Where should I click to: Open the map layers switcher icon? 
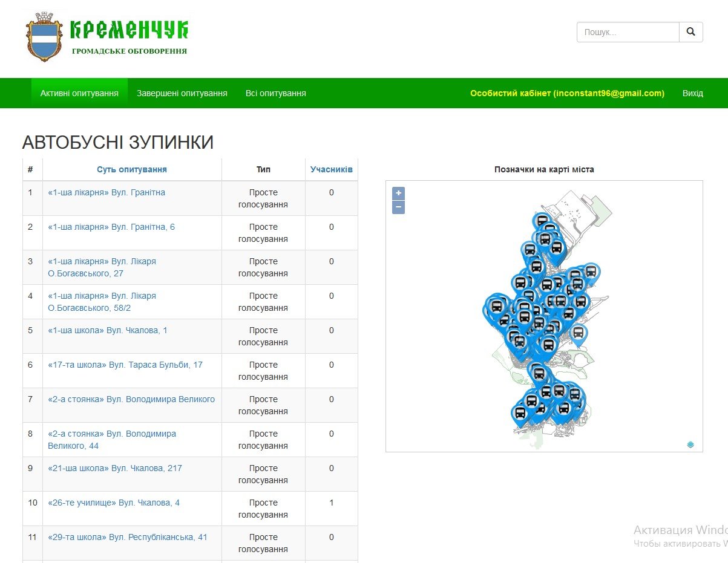pyautogui.click(x=690, y=444)
